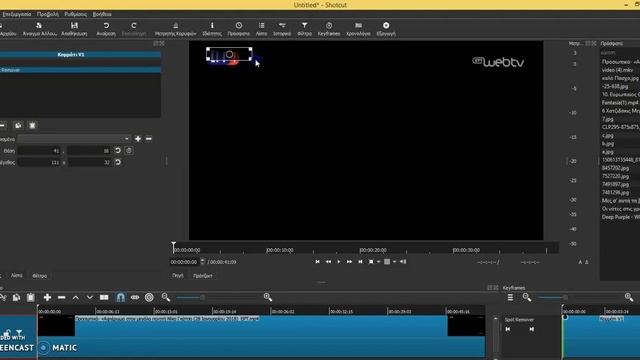Append clip with the timeline plus icon
Image resolution: width=640 pixels, height=360 pixels.
coord(47,298)
